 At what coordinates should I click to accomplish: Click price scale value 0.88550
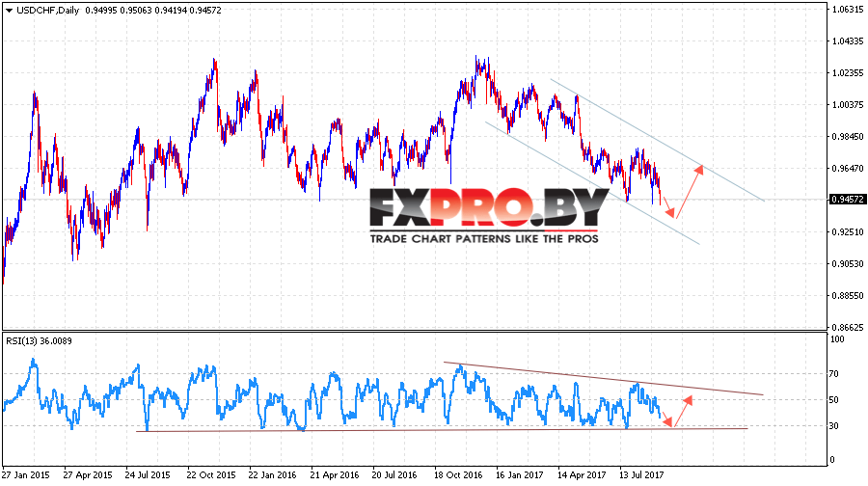[848, 296]
